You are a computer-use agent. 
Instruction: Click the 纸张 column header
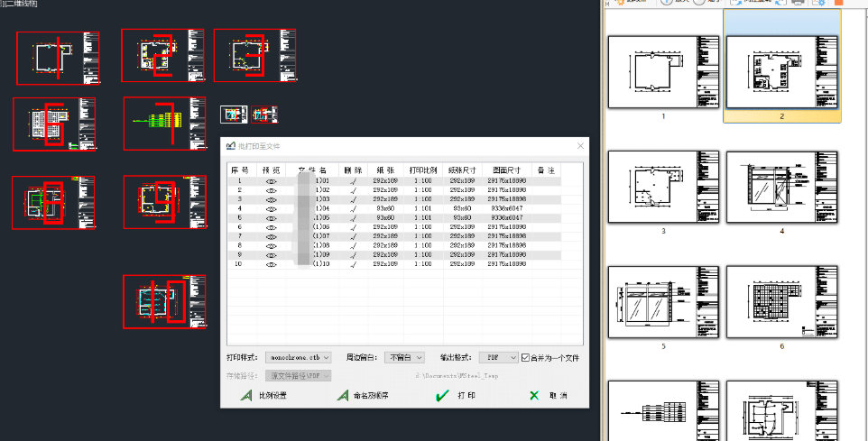(x=385, y=170)
